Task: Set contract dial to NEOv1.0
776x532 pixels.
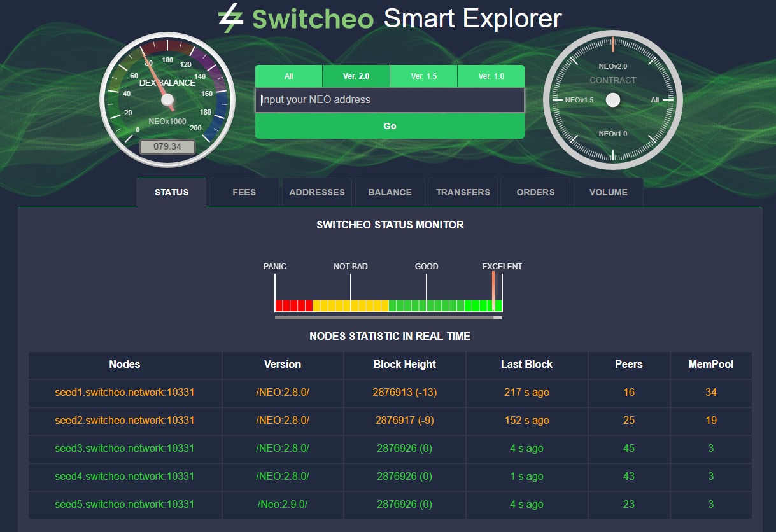Action: click(613, 134)
